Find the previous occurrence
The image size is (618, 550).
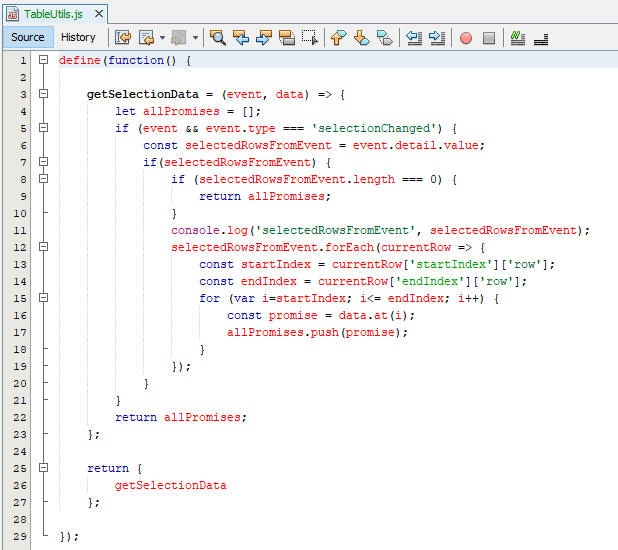tap(241, 38)
